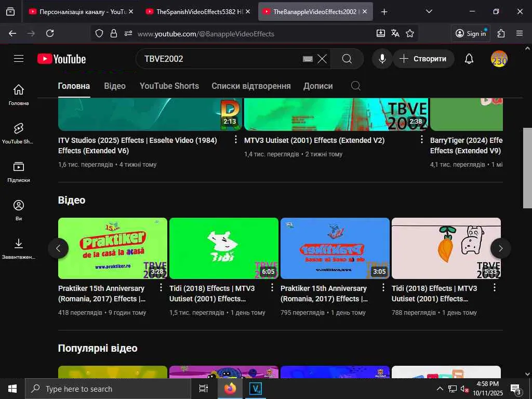Play the 3:05 blue mirrored Praktiker thumbnail
The image size is (532, 399).
click(335, 248)
